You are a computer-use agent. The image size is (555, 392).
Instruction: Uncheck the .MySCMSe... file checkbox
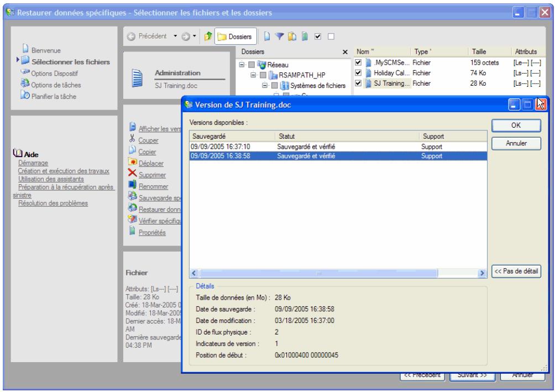[x=358, y=62]
